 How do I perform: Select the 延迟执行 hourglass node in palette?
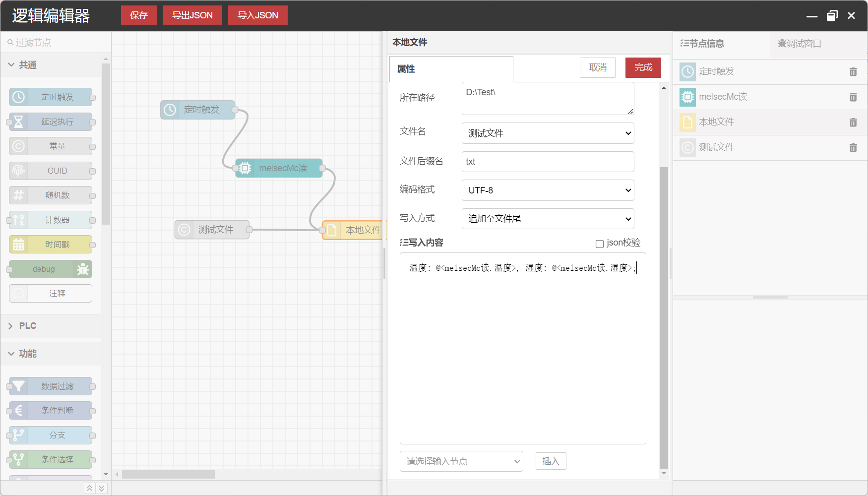(51, 122)
